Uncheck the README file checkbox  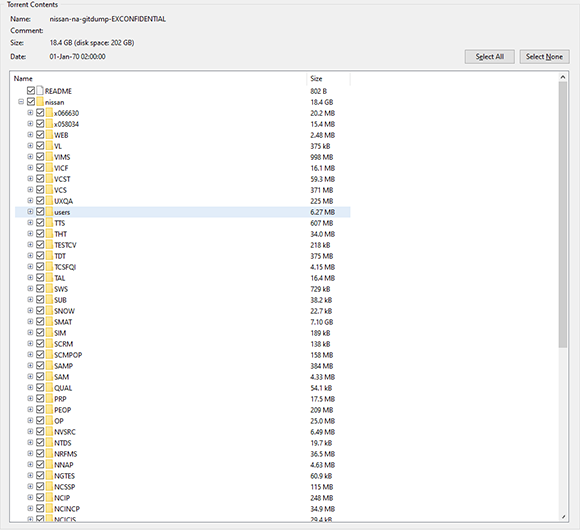tap(31, 91)
